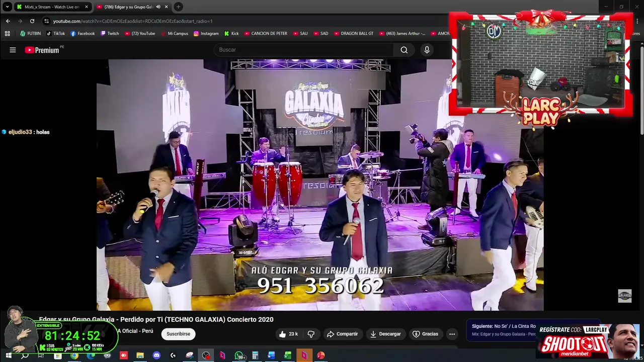Image resolution: width=644 pixels, height=362 pixels.
Task: Click eljudio33 chat message
Action: coord(26,132)
